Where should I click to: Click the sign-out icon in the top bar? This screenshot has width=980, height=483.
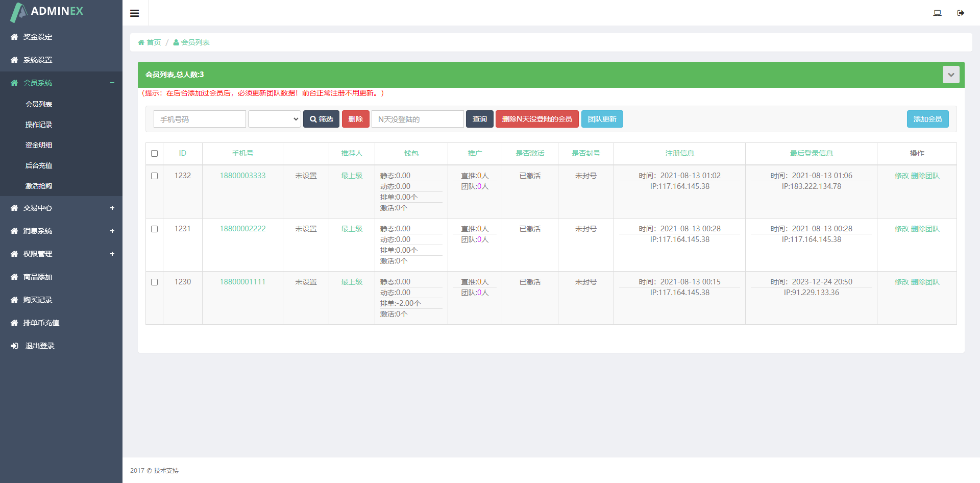[x=961, y=13]
